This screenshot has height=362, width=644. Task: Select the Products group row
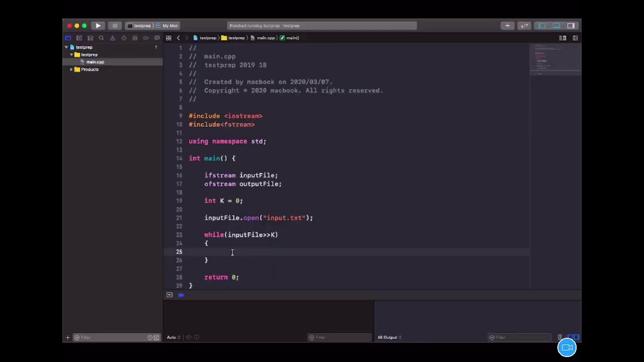tap(90, 69)
